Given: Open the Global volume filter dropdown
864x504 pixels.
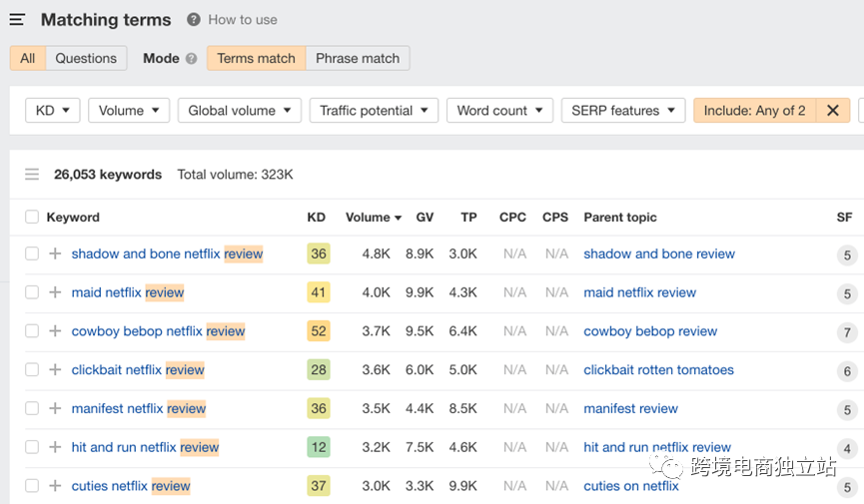Looking at the screenshot, I should (x=240, y=110).
